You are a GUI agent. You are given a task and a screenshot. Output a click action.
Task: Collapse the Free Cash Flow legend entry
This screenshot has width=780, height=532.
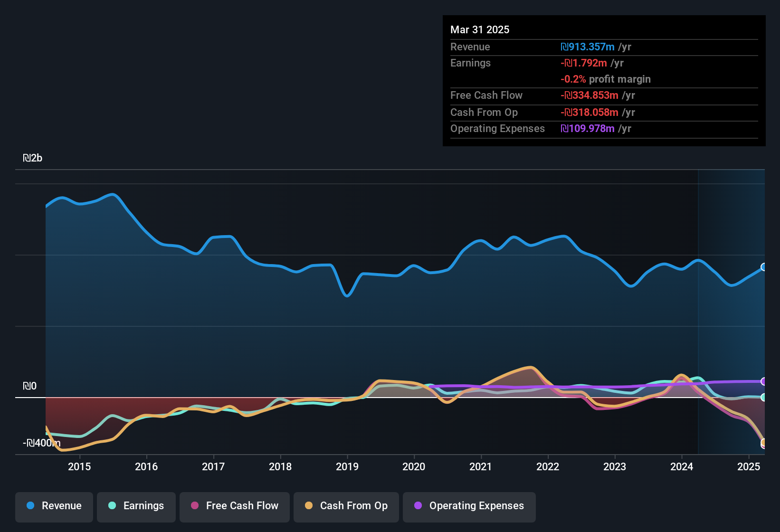(x=234, y=506)
